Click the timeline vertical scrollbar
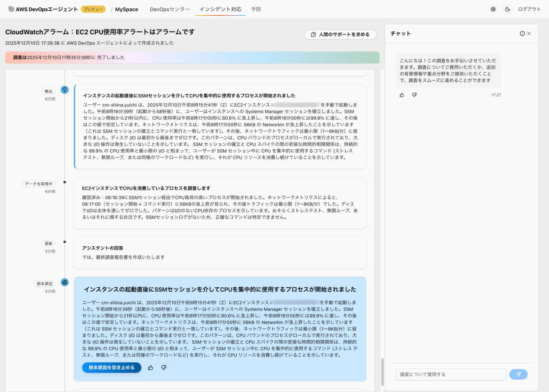 [382, 372]
